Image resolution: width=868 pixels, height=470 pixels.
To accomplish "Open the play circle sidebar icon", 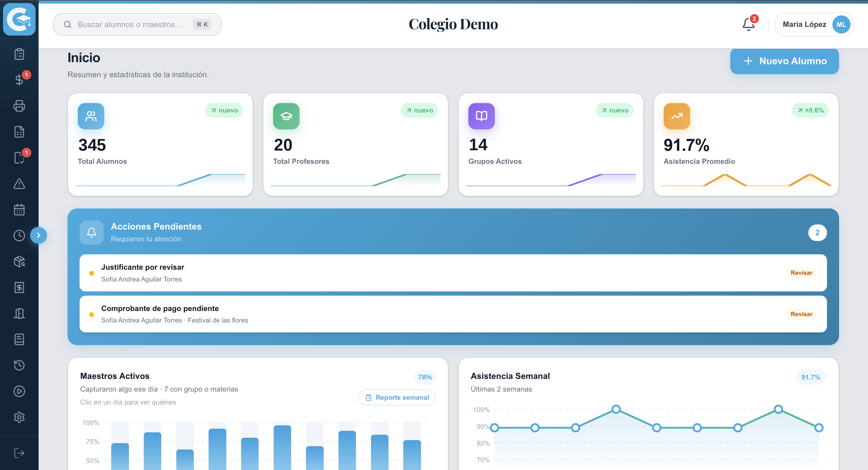I will click(x=19, y=392).
